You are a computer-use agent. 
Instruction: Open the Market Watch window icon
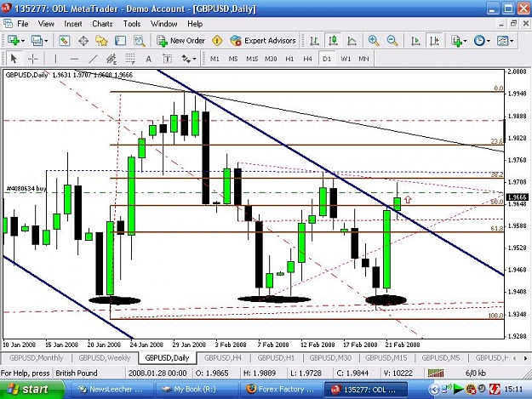point(64,41)
